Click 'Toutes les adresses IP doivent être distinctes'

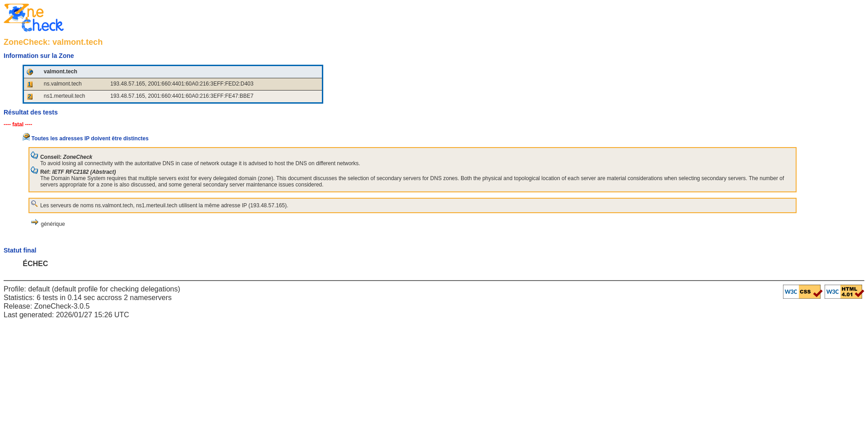90,138
